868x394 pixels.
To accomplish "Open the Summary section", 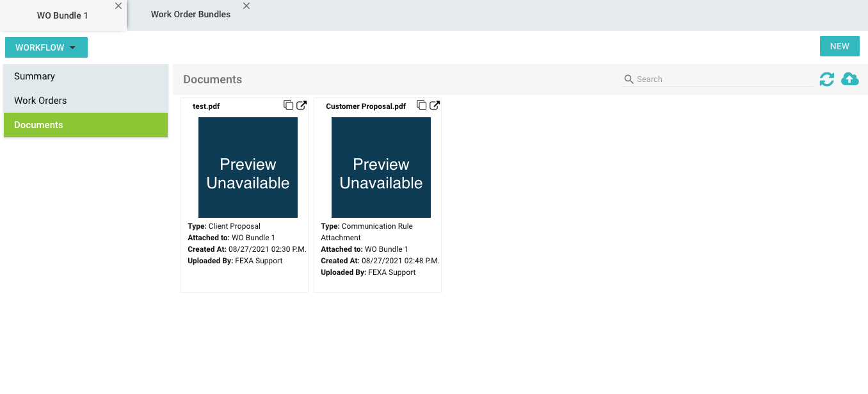I will coord(35,76).
